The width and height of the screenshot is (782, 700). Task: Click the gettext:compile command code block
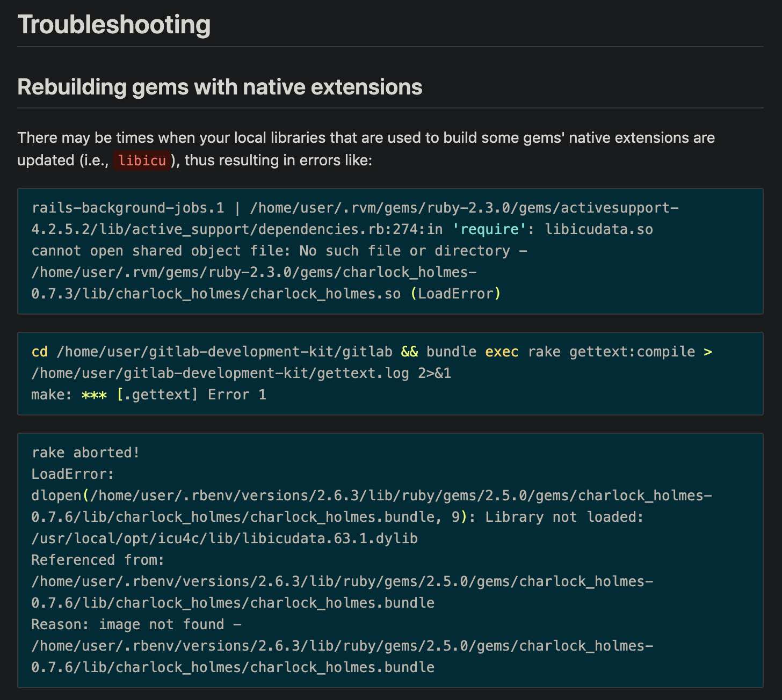point(390,373)
